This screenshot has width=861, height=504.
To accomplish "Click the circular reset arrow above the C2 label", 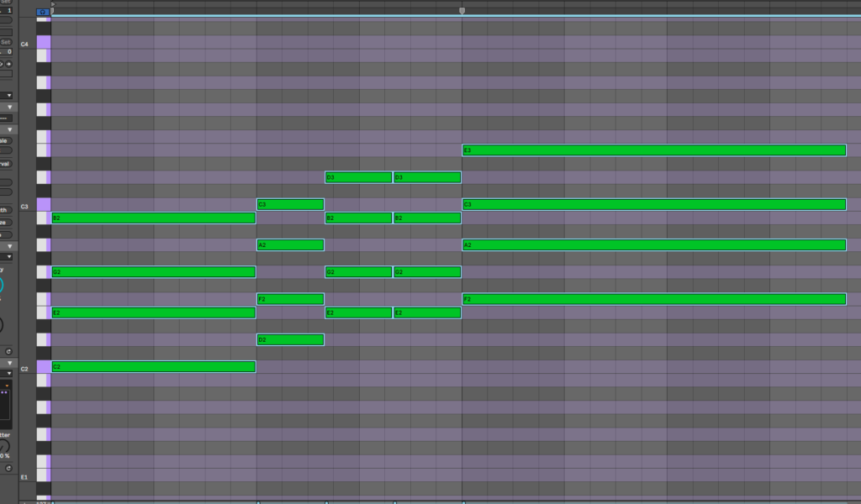I will (8, 351).
